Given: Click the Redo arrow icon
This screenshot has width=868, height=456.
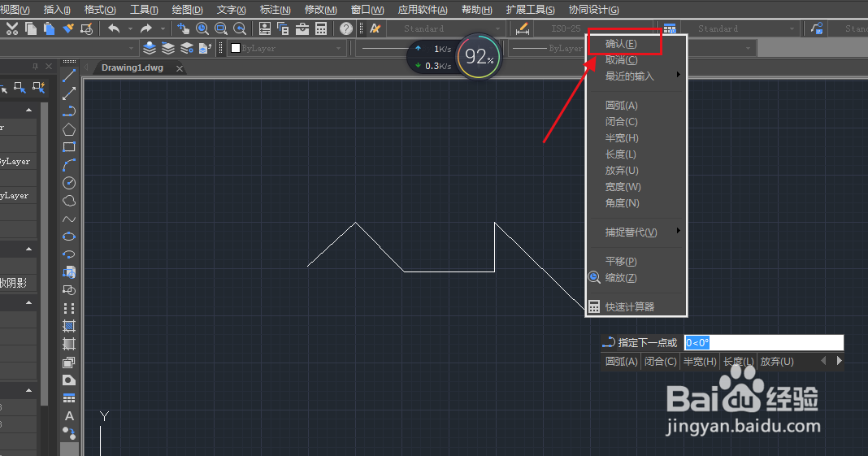Looking at the screenshot, I should [x=145, y=28].
